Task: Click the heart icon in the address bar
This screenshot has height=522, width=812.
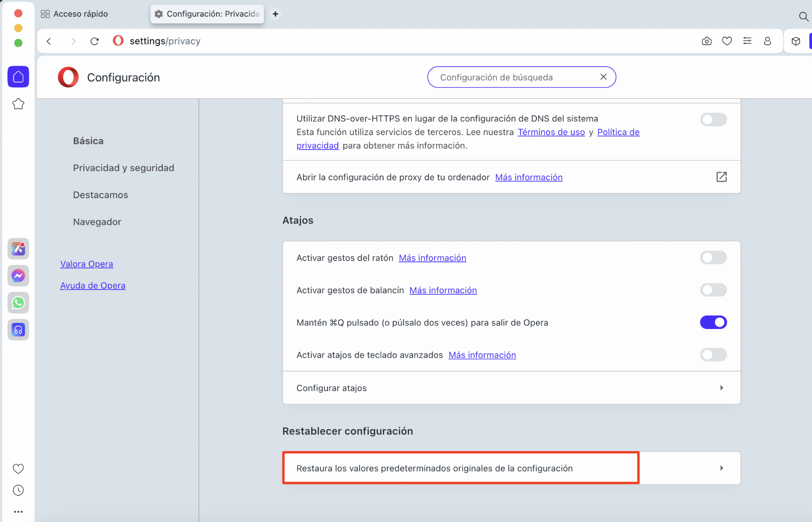Action: coord(727,41)
